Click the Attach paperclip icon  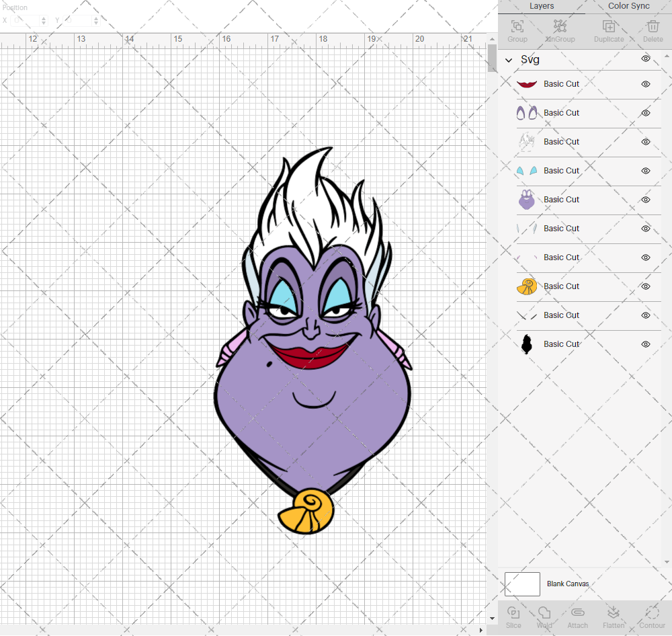[577, 612]
